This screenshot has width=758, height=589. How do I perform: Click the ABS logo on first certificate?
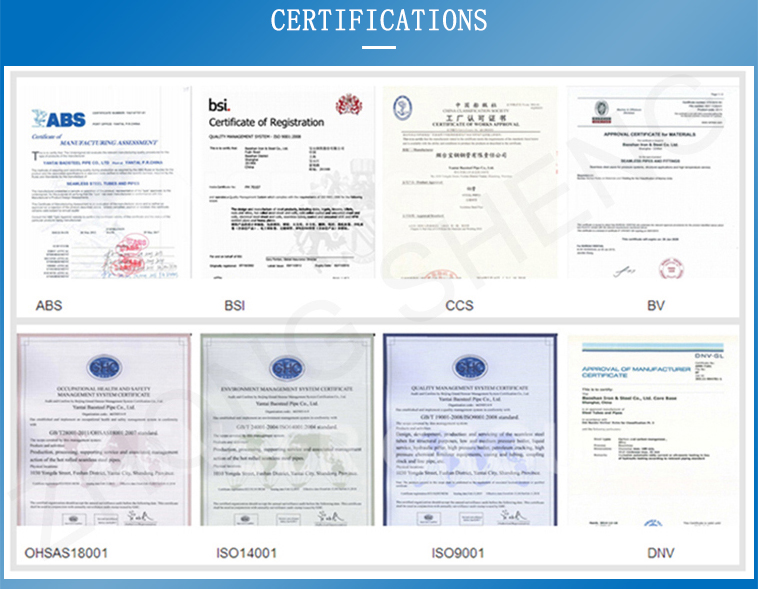point(58,118)
